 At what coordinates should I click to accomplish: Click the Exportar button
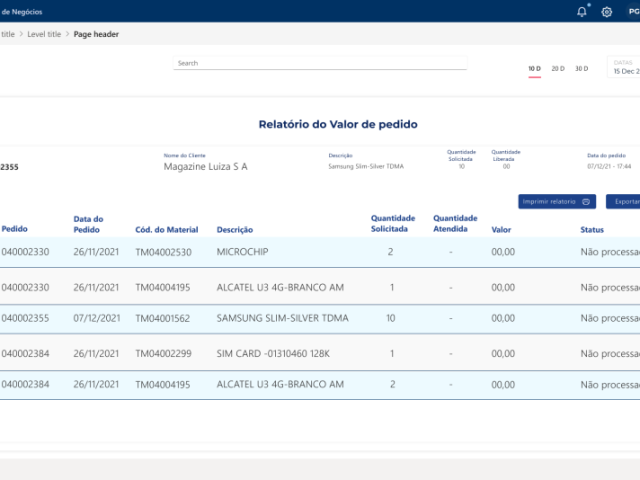pyautogui.click(x=623, y=202)
